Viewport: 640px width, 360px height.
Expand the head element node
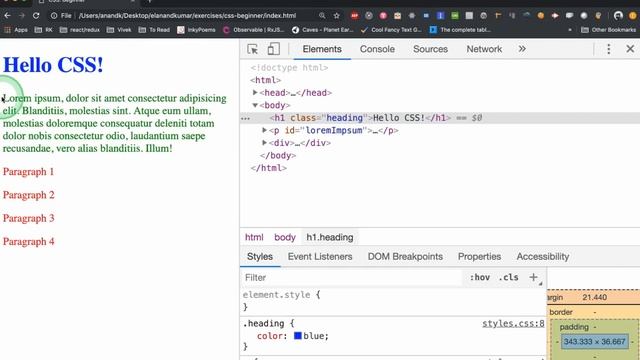(x=255, y=93)
